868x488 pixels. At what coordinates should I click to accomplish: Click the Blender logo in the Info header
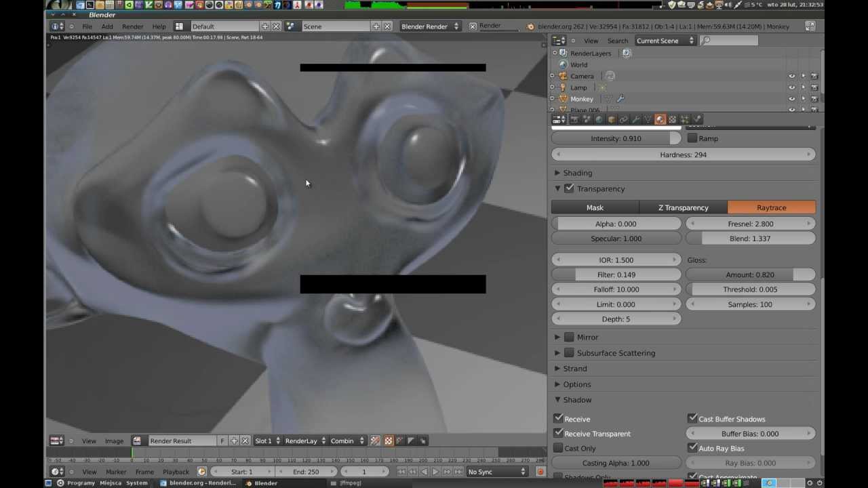[530, 26]
